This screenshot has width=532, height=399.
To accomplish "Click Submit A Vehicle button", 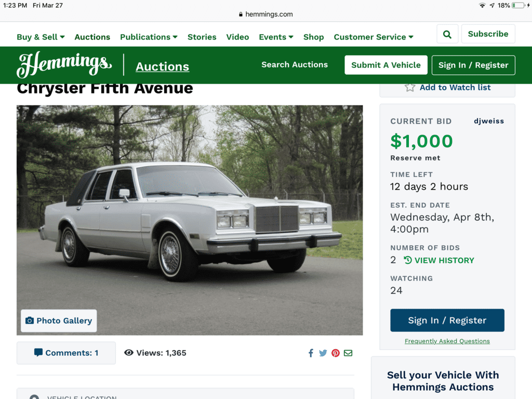I will (x=386, y=65).
